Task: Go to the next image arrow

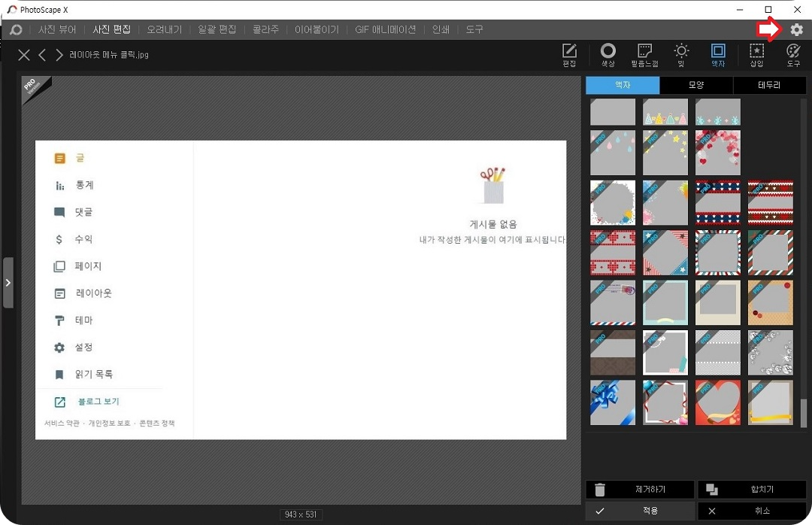Action: (x=59, y=55)
